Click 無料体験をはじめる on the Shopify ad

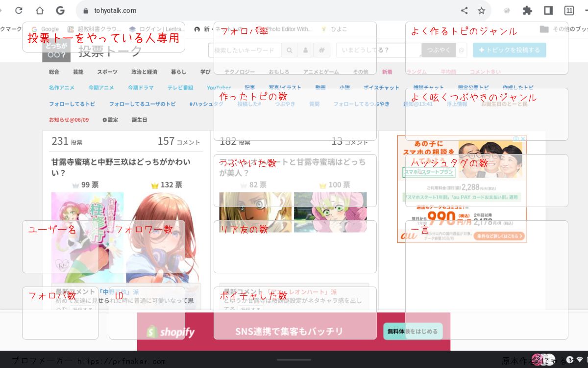[413, 332]
